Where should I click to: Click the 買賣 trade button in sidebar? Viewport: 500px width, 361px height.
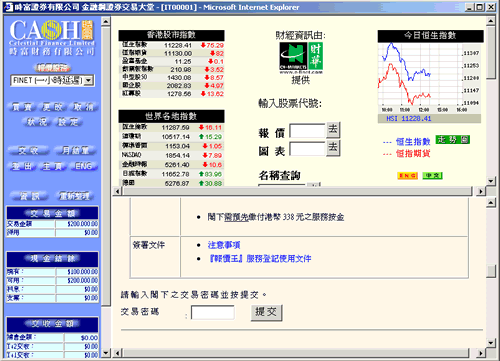(22, 107)
